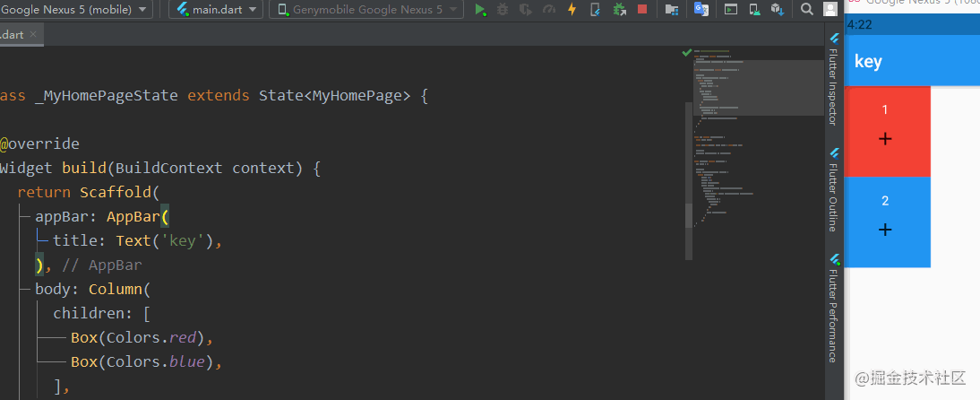Click the Box(Colors.red) line

(x=142, y=338)
